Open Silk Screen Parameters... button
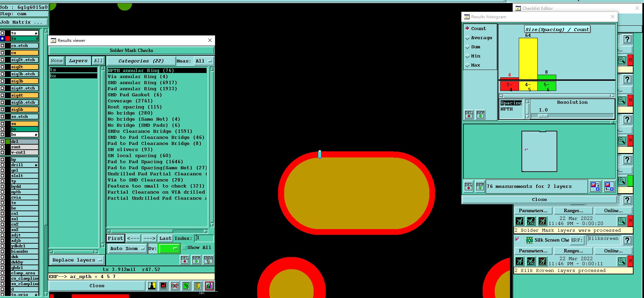Image resolution: width=644 pixels, height=298 pixels. 533,251
